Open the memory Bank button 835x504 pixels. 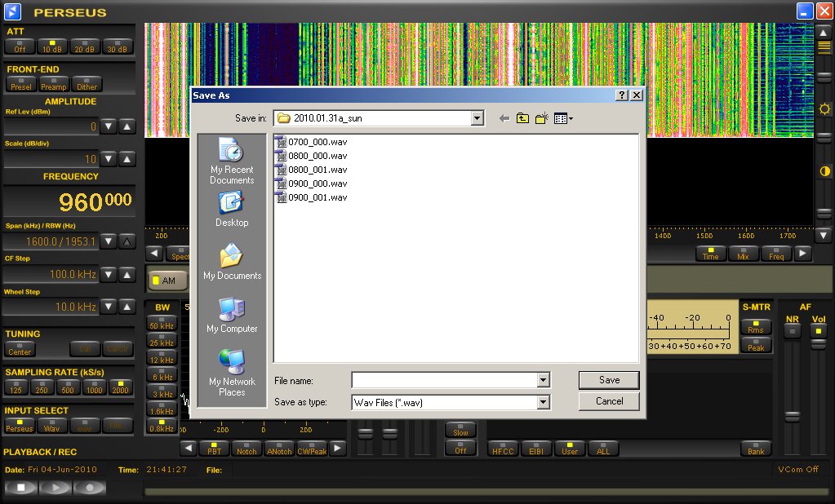[756, 449]
